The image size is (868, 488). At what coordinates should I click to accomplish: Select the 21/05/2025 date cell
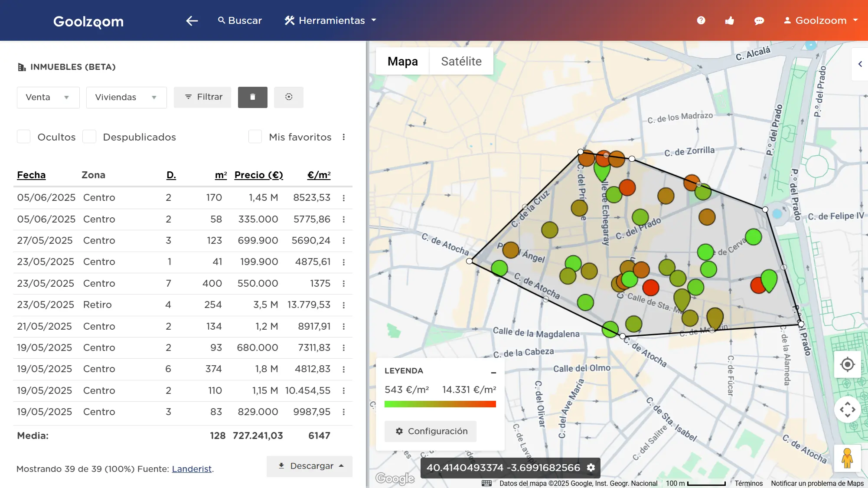[x=44, y=326]
